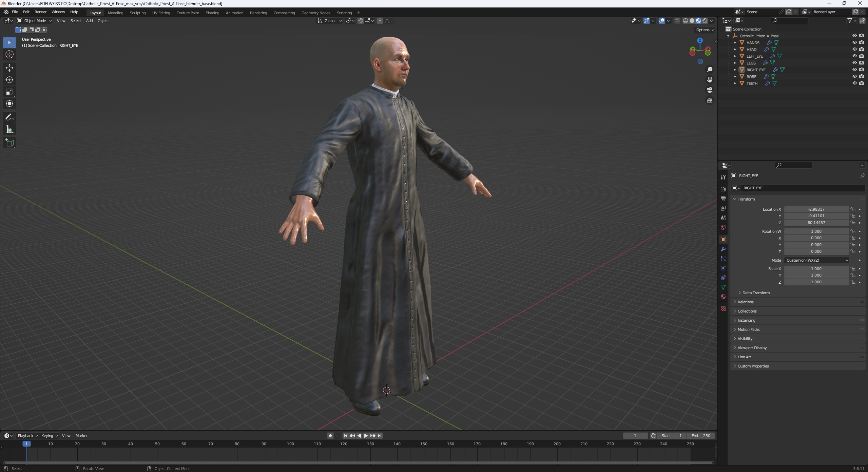Disable LEGS object in renders
Screen dimensions: 868x472
862,63
